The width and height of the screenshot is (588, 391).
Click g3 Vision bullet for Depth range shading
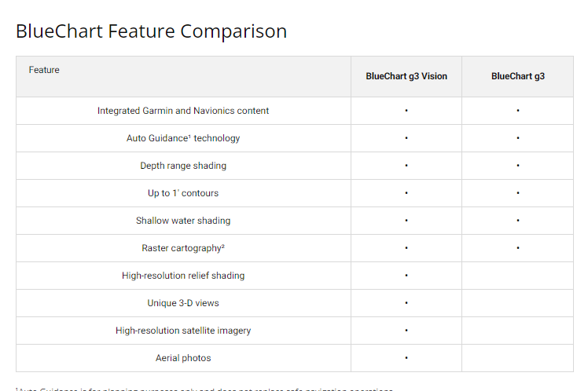click(406, 166)
